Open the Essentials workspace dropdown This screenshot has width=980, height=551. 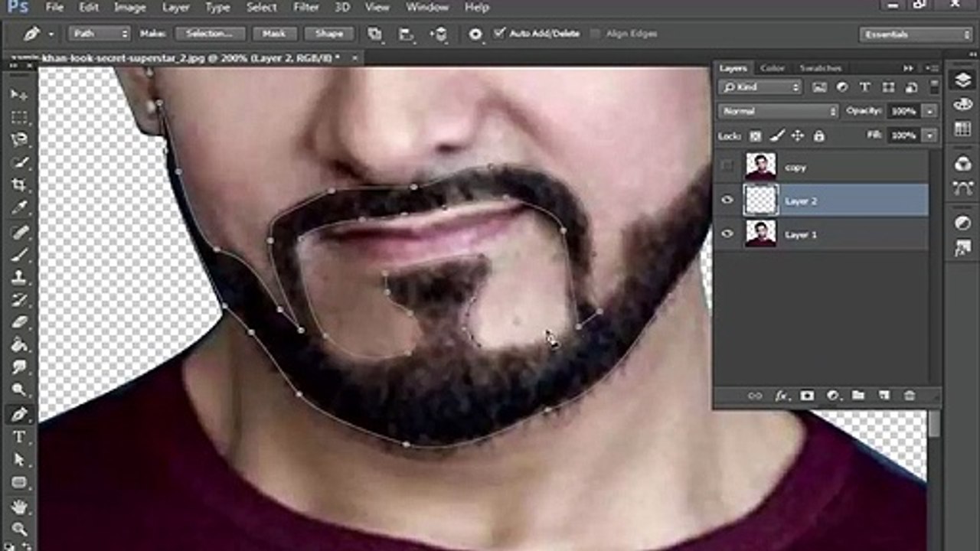916,34
